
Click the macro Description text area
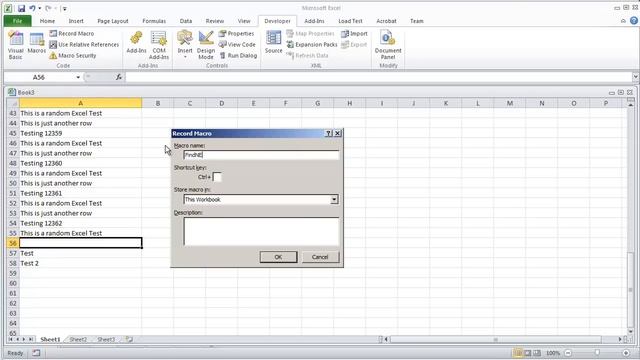(261, 231)
